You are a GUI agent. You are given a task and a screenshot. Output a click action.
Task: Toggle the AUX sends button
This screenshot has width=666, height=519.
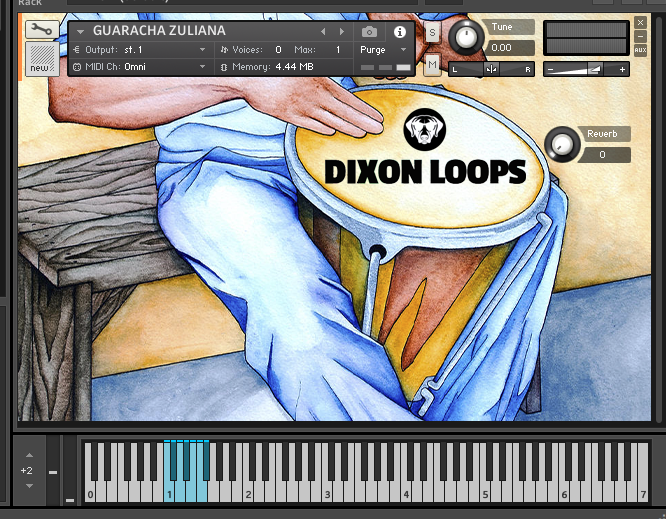[640, 50]
